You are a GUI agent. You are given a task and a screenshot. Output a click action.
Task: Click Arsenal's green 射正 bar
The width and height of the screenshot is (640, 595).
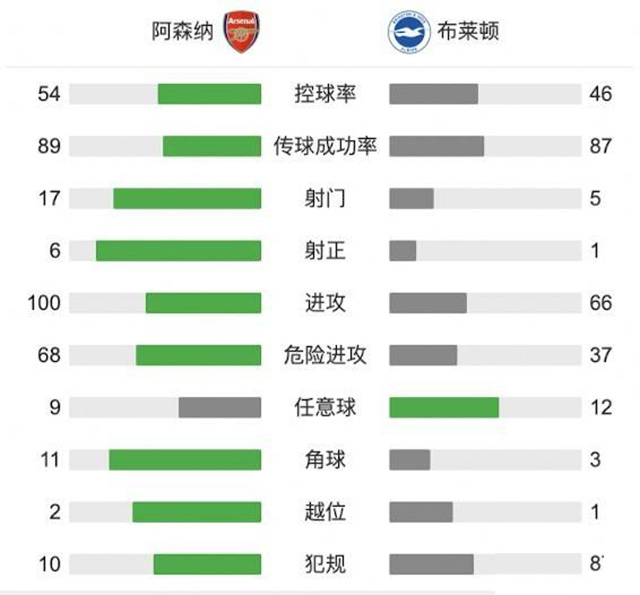pyautogui.click(x=178, y=250)
